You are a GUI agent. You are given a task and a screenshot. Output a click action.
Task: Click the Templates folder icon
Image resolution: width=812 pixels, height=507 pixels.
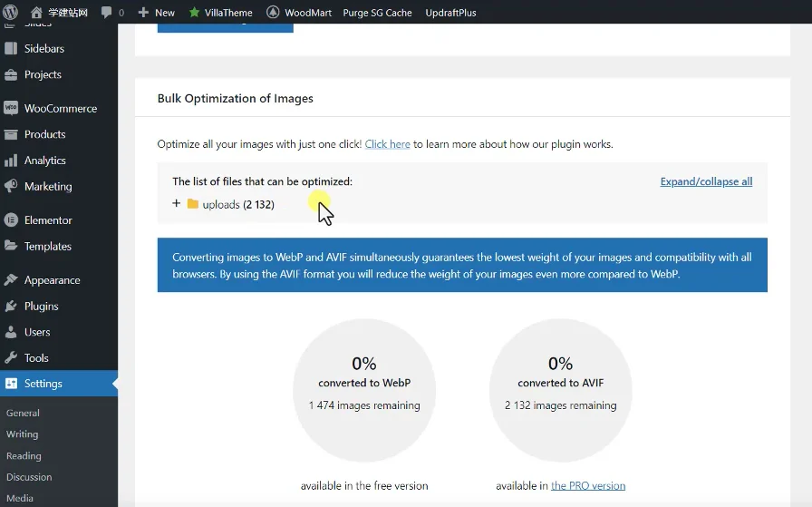pyautogui.click(x=11, y=246)
